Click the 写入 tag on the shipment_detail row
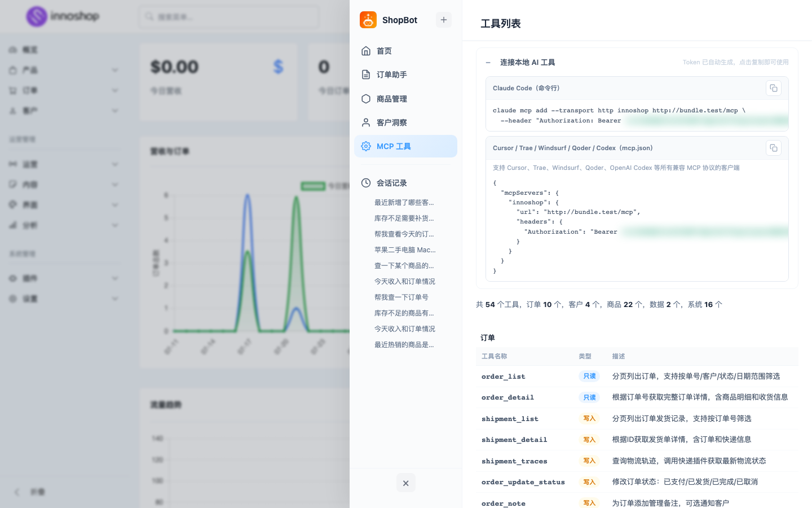Image resolution: width=812 pixels, height=508 pixels. pos(589,440)
